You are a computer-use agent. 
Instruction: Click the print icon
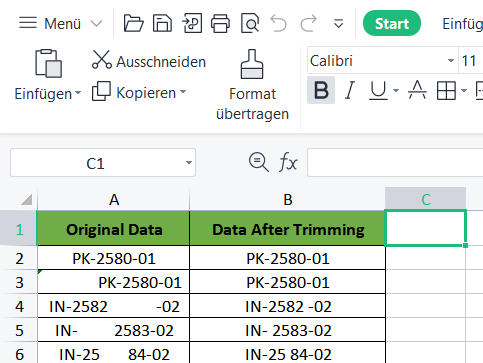[220, 23]
